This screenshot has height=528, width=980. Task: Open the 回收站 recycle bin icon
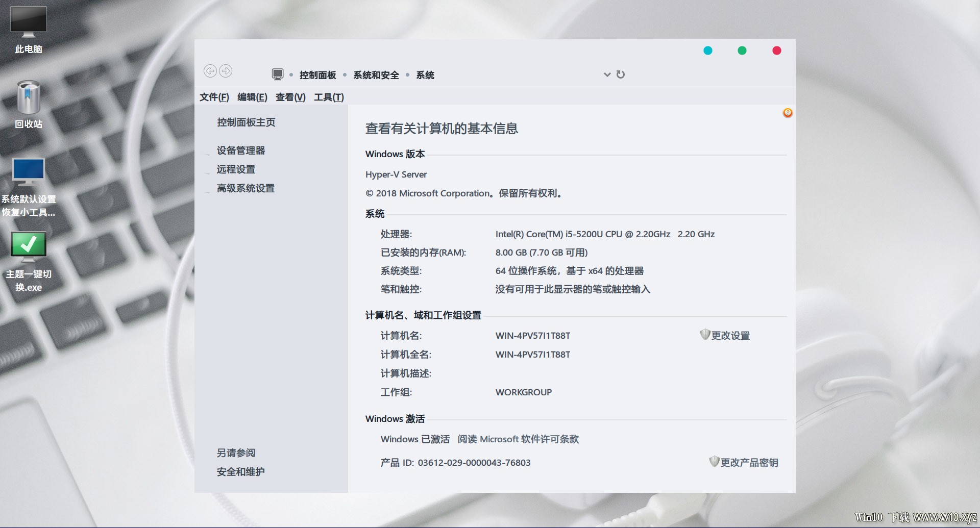29,104
